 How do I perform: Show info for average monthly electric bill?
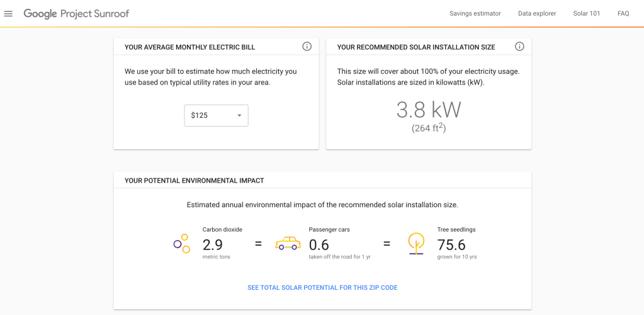[x=307, y=47]
